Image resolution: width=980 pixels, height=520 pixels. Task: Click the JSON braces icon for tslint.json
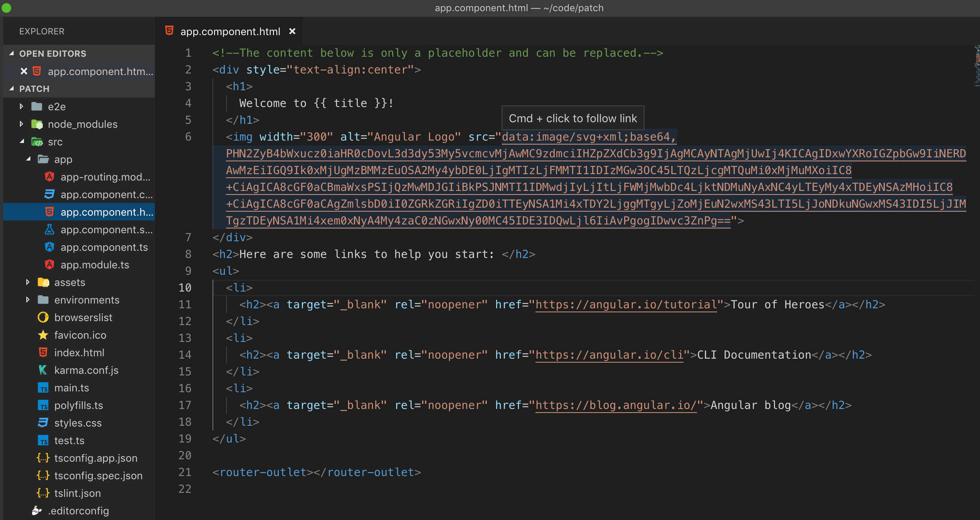(x=43, y=493)
